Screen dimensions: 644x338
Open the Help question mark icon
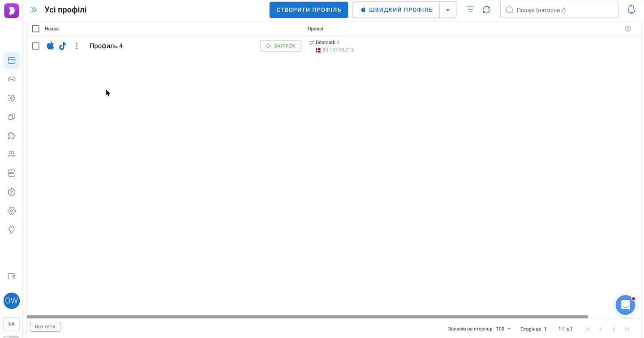pyautogui.click(x=12, y=192)
